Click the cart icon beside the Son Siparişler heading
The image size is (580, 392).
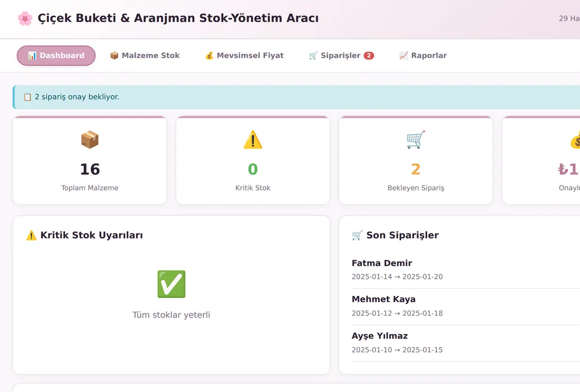357,235
